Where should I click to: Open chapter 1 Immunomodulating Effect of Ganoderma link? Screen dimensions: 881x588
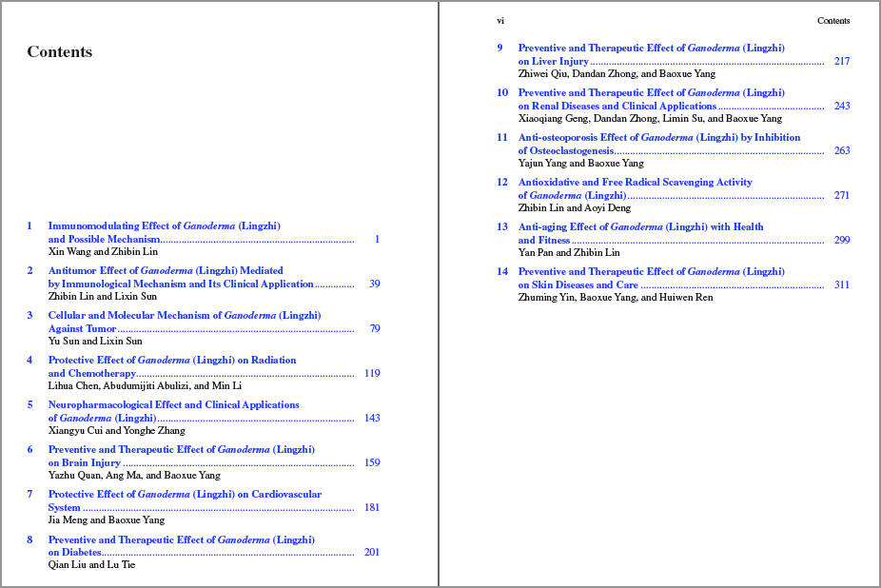point(164,226)
